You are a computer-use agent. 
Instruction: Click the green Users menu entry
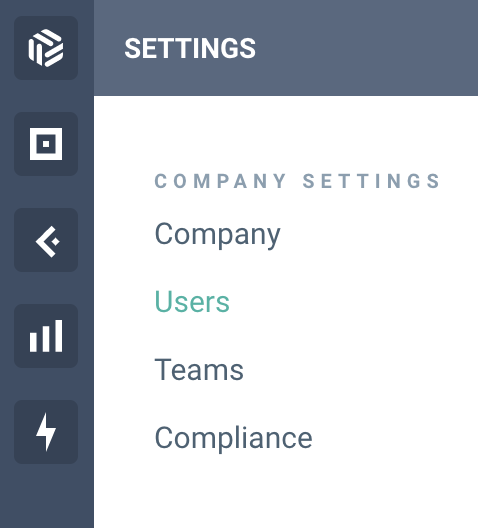(x=192, y=301)
